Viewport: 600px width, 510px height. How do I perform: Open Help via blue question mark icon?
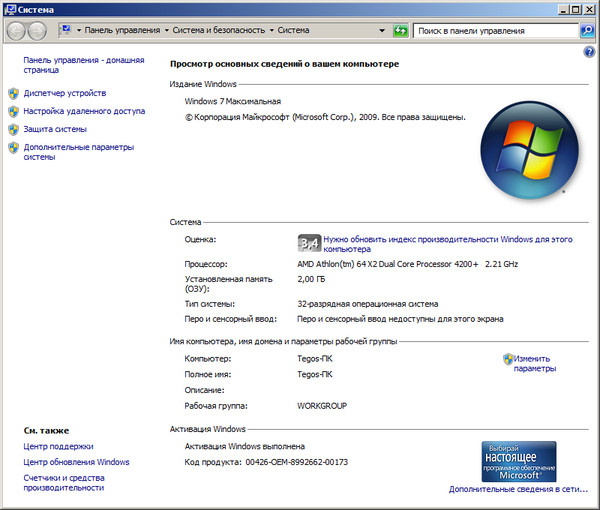point(589,52)
